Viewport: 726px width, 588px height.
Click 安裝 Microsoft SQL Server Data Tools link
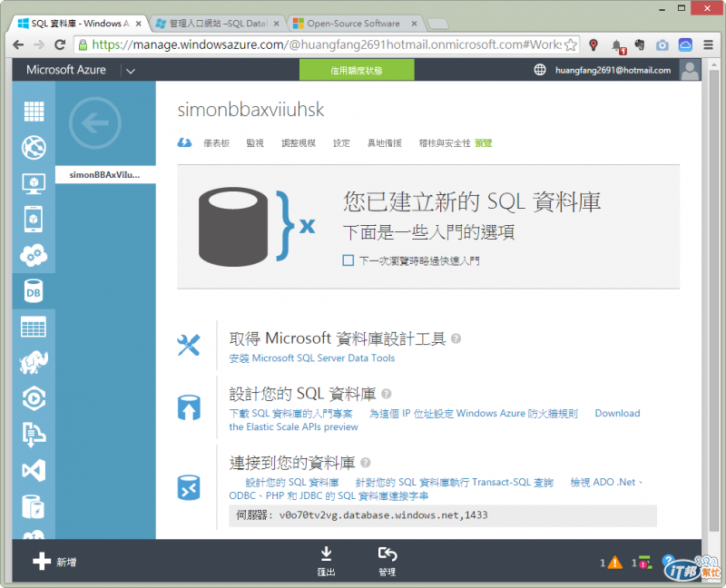coord(311,358)
